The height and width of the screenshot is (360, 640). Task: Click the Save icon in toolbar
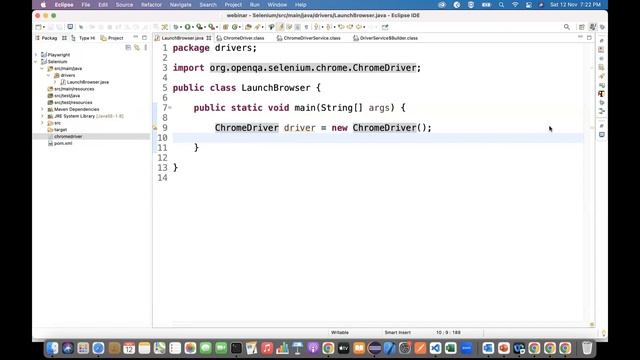51,27
